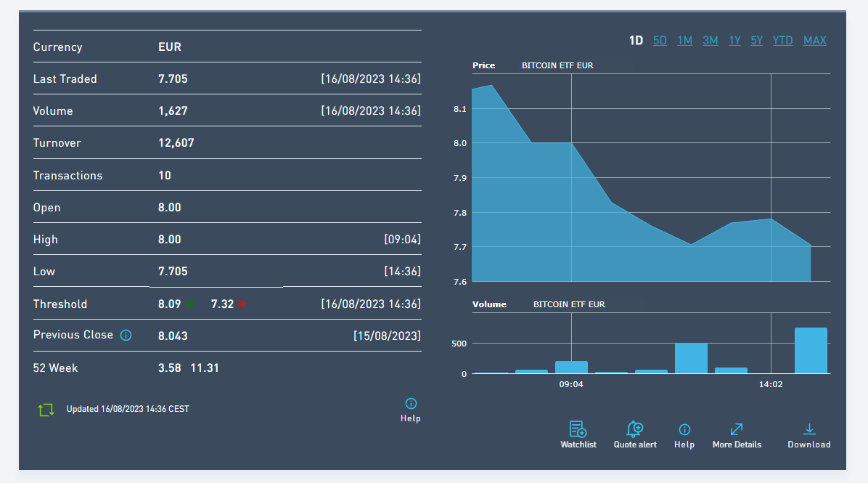
Task: Show the MAX chart period
Action: (x=815, y=41)
